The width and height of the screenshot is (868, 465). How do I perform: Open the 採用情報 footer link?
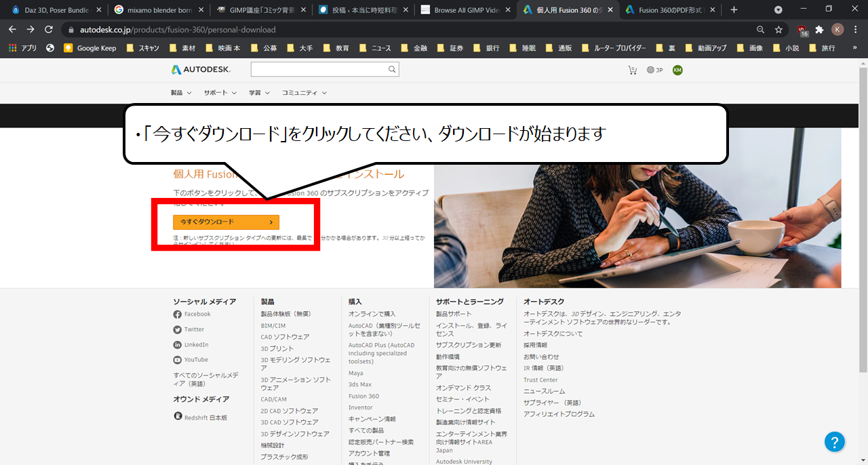pos(535,346)
